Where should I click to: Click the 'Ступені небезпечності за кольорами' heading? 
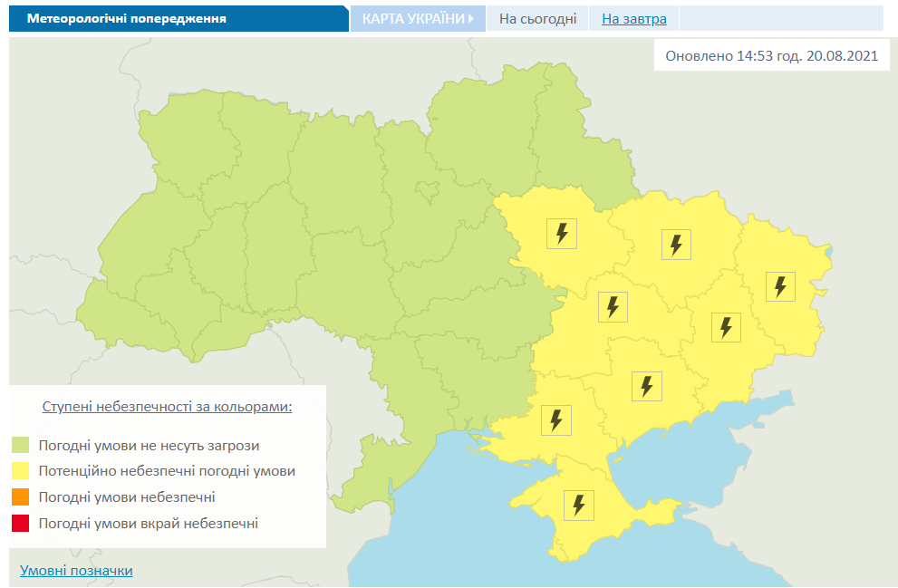[x=168, y=407]
